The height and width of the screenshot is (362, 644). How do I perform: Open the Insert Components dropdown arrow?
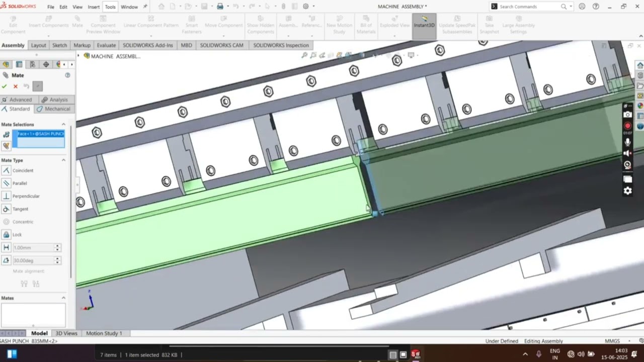(x=48, y=36)
